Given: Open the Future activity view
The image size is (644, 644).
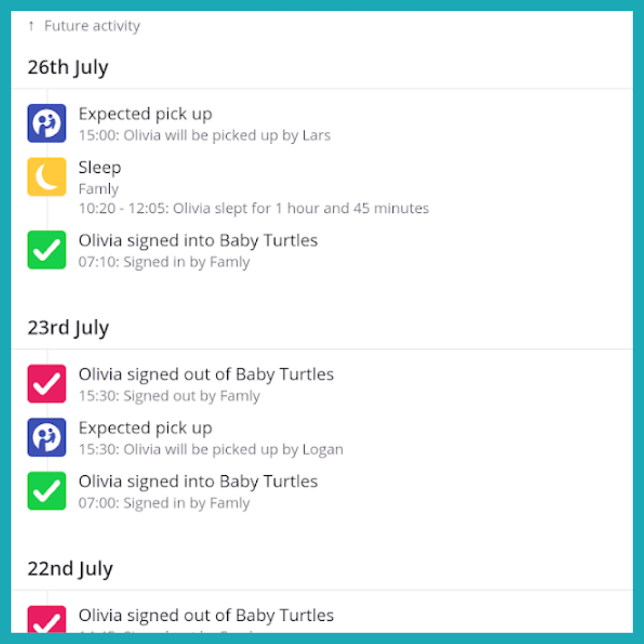Looking at the screenshot, I should tap(91, 26).
